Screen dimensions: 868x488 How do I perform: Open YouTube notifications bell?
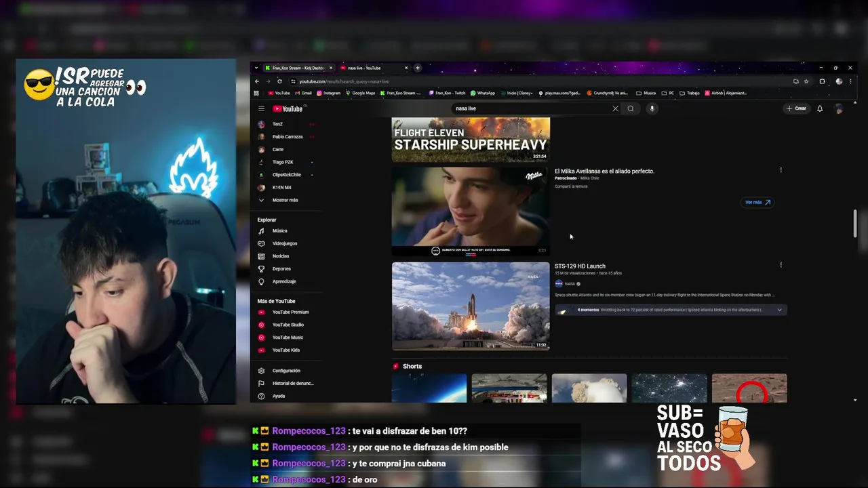(820, 108)
